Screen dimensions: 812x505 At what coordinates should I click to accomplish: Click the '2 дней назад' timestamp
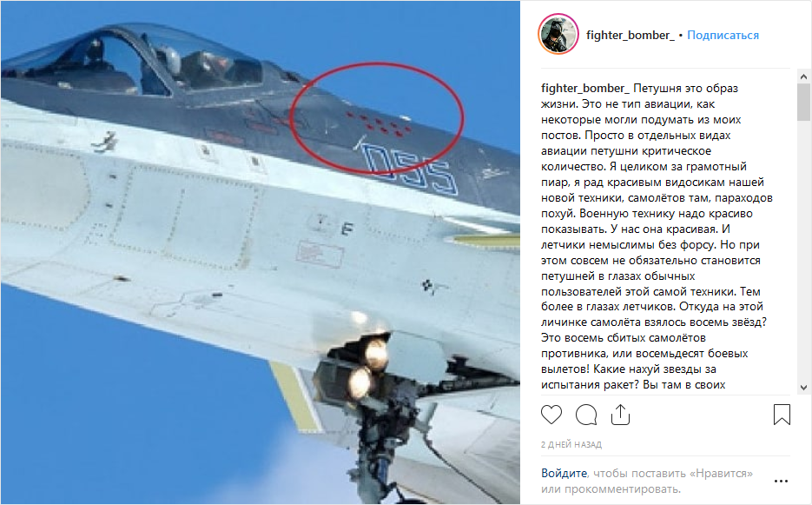pos(571,444)
